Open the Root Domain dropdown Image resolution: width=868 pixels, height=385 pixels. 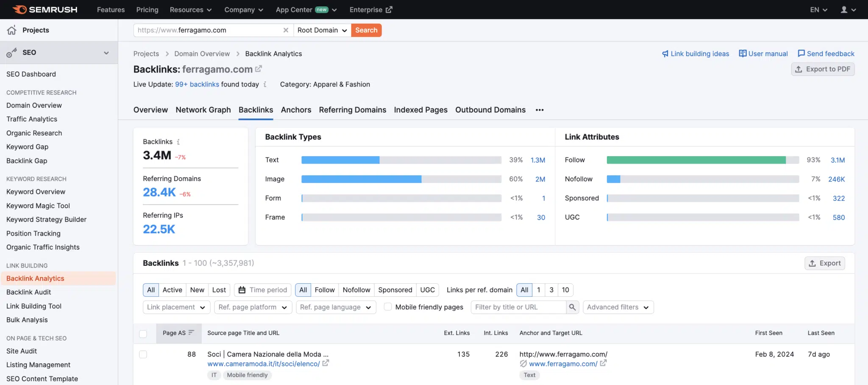[x=322, y=30]
